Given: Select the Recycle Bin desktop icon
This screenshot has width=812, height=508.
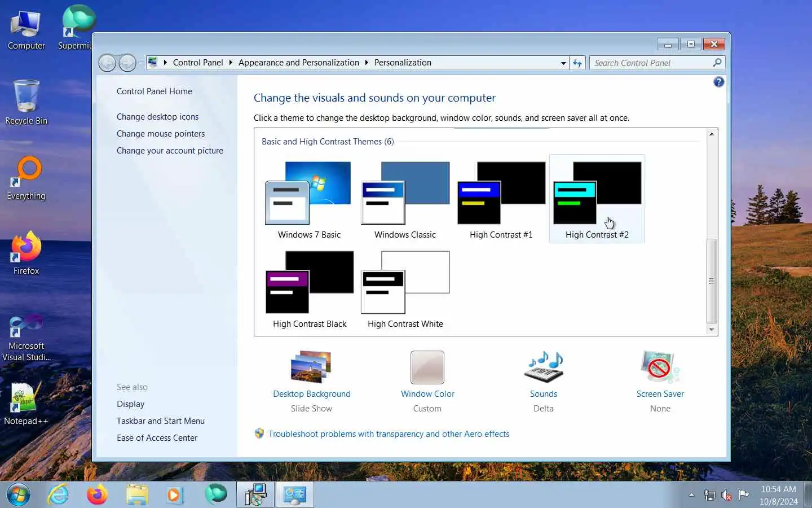Looking at the screenshot, I should [x=26, y=102].
